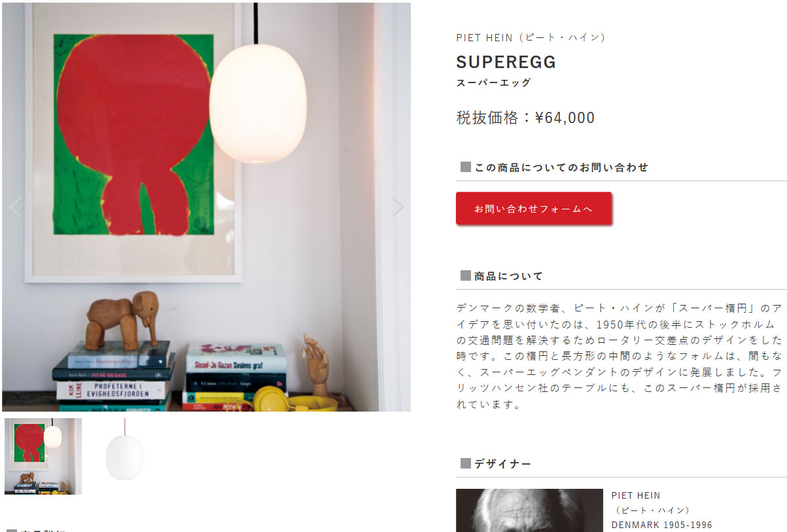
Task: Select the room scene thumbnail
Action: 43,456
